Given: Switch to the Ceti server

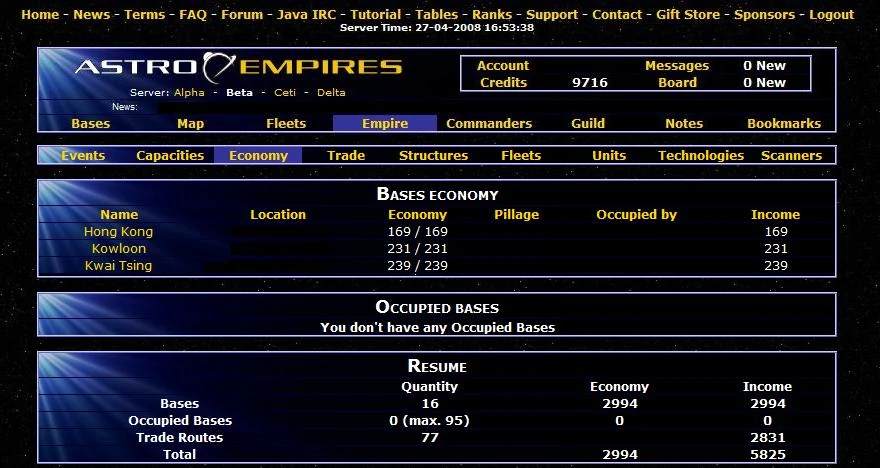Looking at the screenshot, I should pyautogui.click(x=285, y=93).
